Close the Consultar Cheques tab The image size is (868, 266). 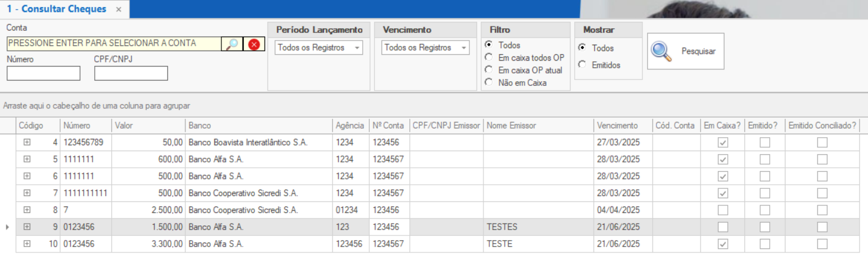click(118, 9)
